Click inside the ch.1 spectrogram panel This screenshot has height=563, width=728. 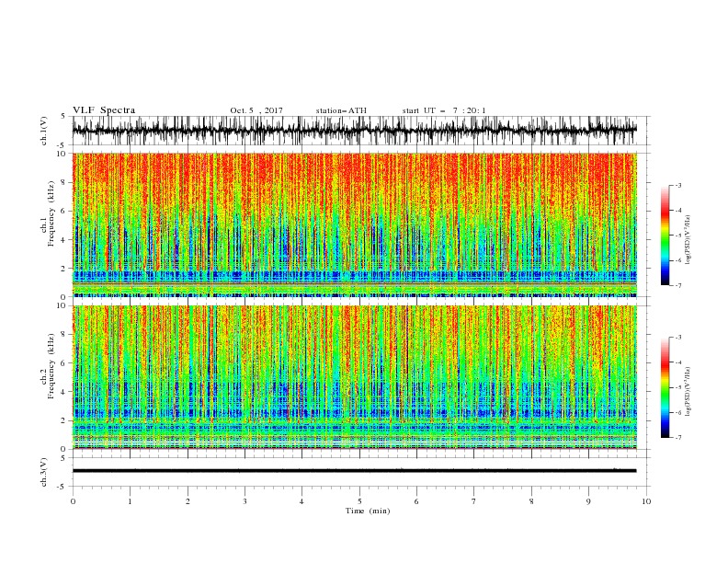click(354, 224)
